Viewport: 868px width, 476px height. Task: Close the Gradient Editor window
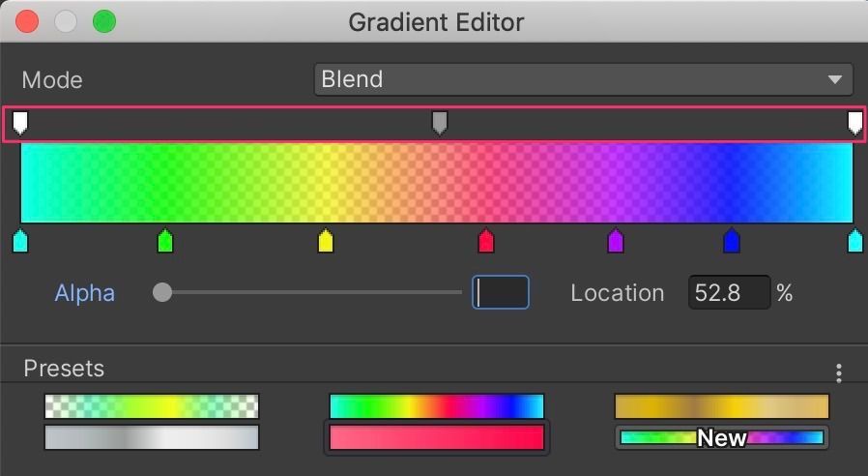(x=26, y=21)
